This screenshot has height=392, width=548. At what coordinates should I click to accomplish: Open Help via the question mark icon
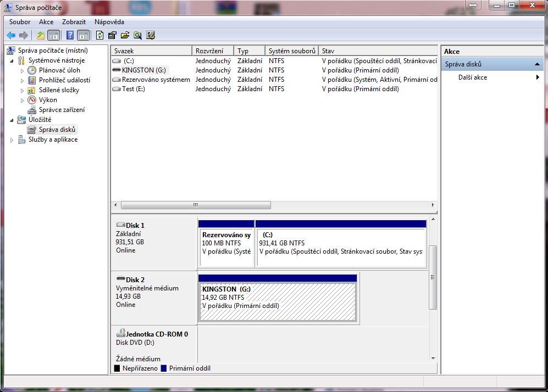point(70,35)
